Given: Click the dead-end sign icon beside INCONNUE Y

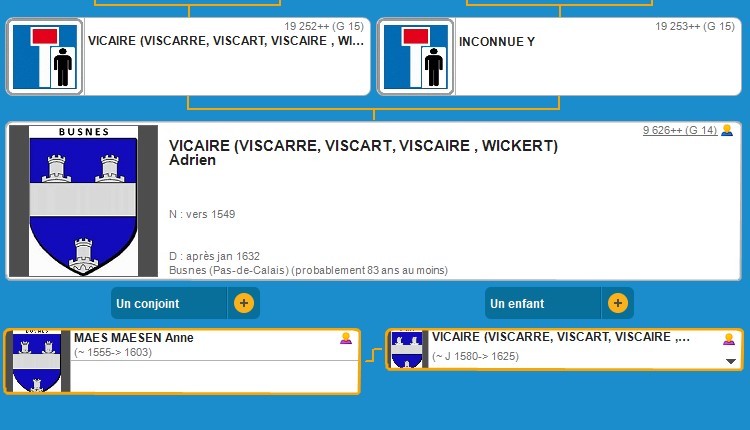Looking at the screenshot, I should tap(416, 56).
